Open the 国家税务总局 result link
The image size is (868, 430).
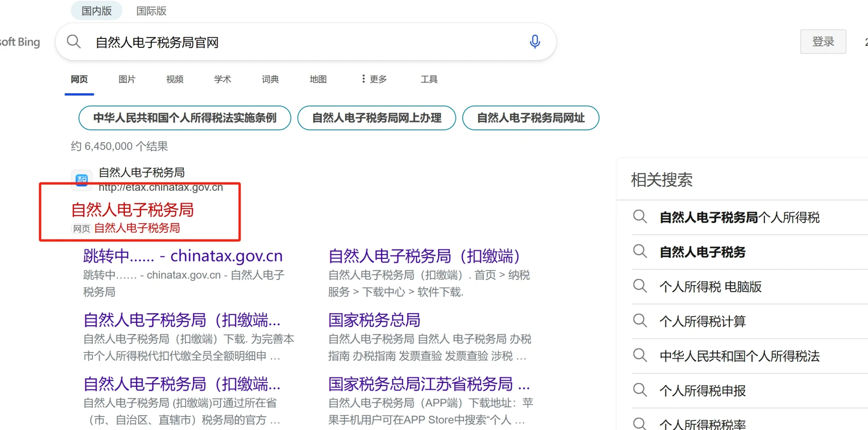click(374, 320)
